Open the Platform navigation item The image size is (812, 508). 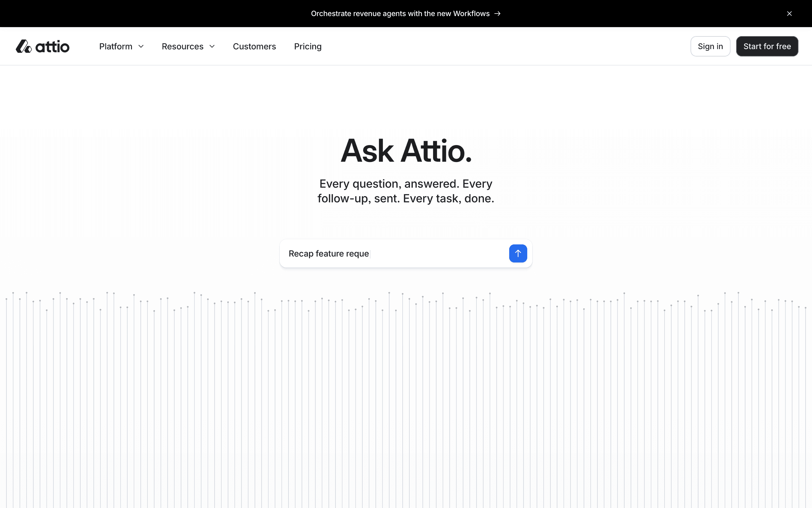click(x=122, y=46)
